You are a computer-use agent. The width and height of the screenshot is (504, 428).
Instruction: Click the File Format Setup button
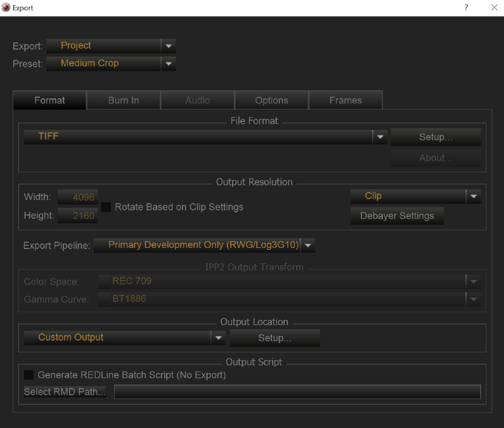(435, 137)
